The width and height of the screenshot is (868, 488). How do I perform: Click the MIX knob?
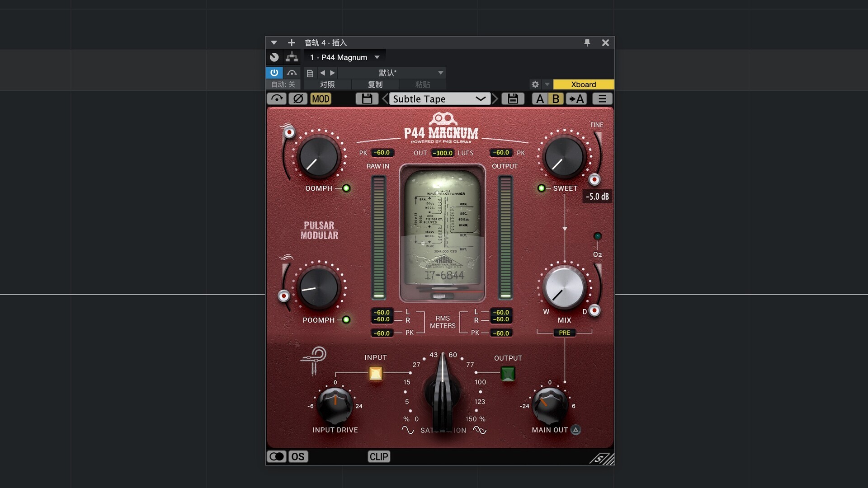(564, 288)
